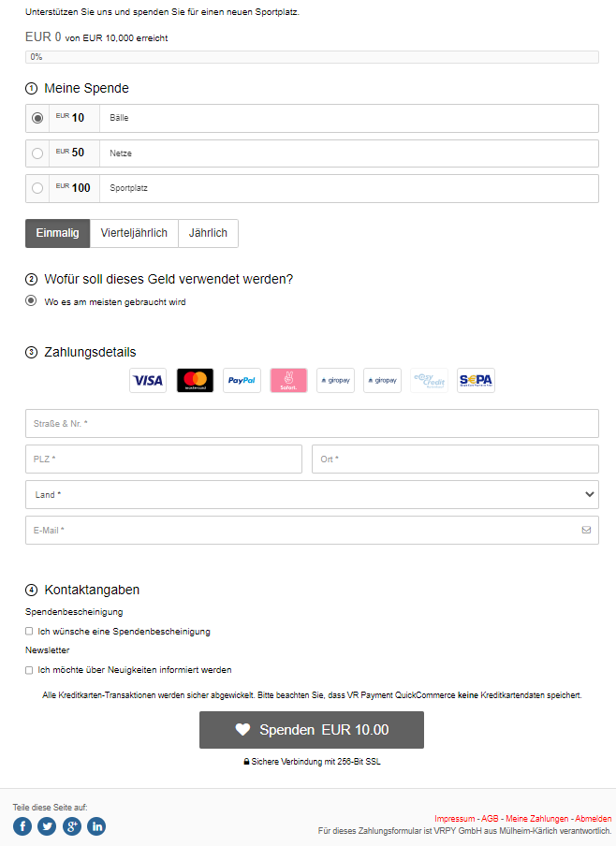Enable the newsletter updates checkbox
This screenshot has width=616, height=846.
pos(29,670)
